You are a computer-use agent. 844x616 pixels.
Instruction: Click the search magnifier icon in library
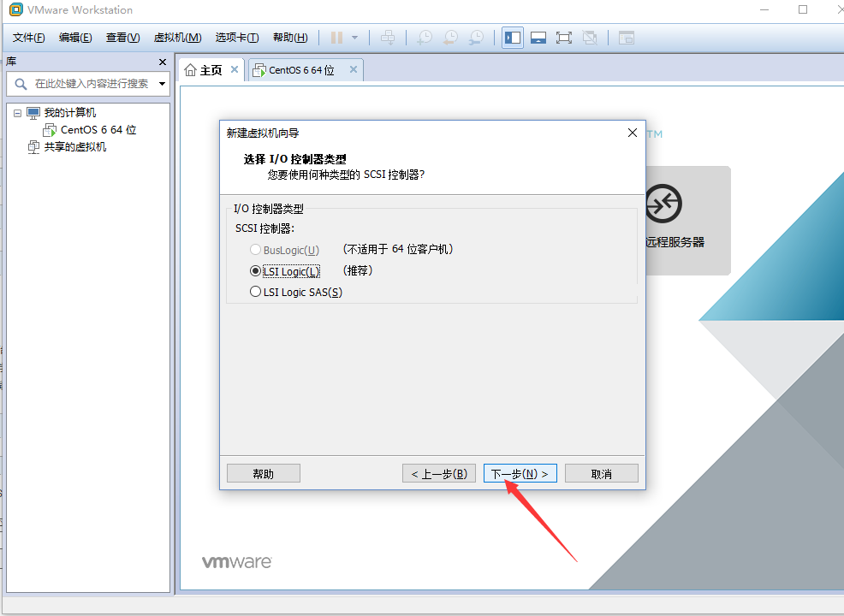(x=21, y=84)
